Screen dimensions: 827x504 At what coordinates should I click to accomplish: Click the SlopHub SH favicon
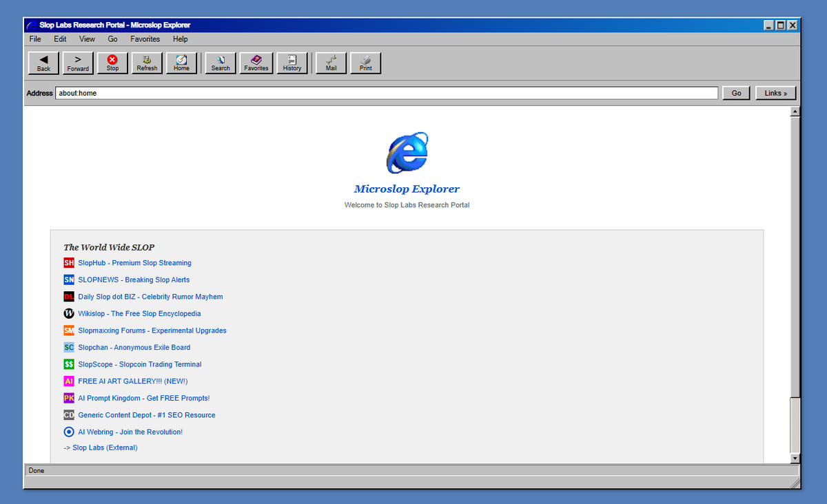(x=69, y=263)
